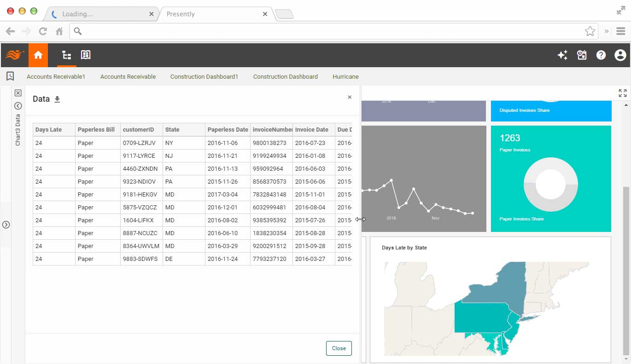Click the browser reload icon
Screen dimensions: 631x364
43,31
